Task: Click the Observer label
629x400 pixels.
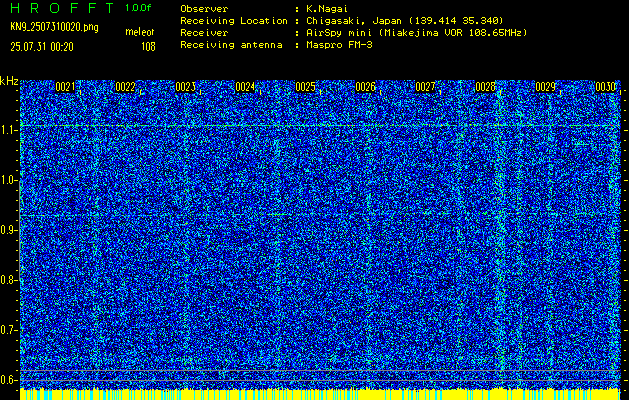Action: coord(204,9)
